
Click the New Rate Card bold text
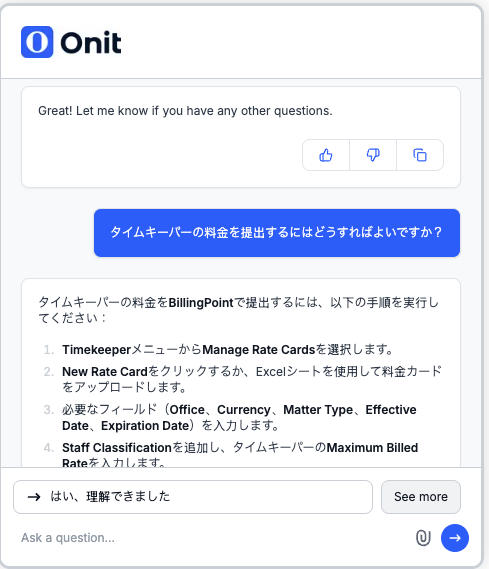pos(105,372)
